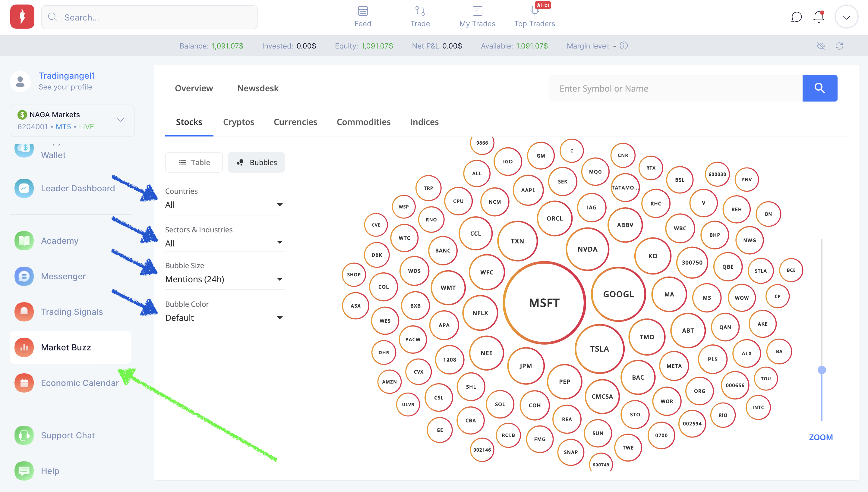Screen dimensions: 868x492
Task: Switch to the Newsdesk tab
Action: [258, 88]
